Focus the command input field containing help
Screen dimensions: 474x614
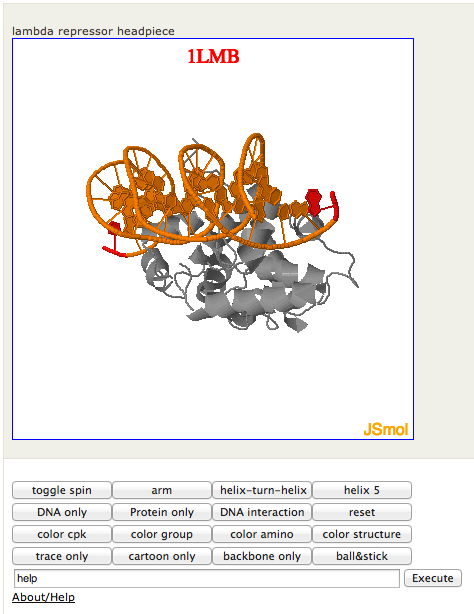(207, 578)
